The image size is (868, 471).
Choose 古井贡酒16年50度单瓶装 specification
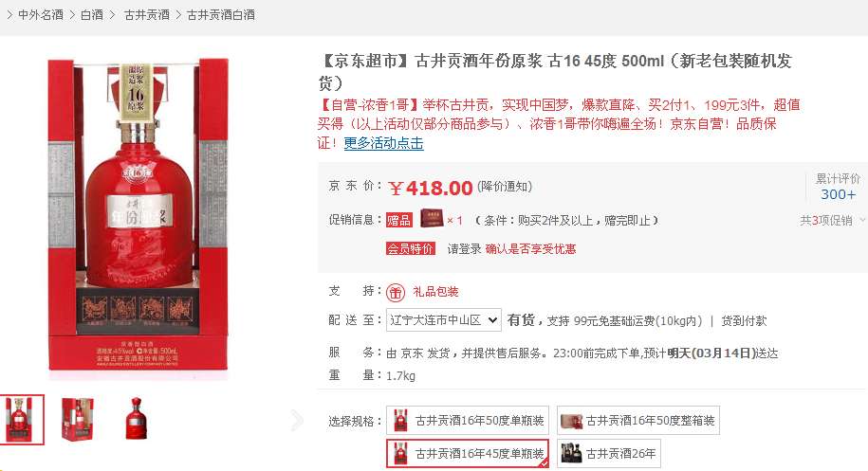468,421
